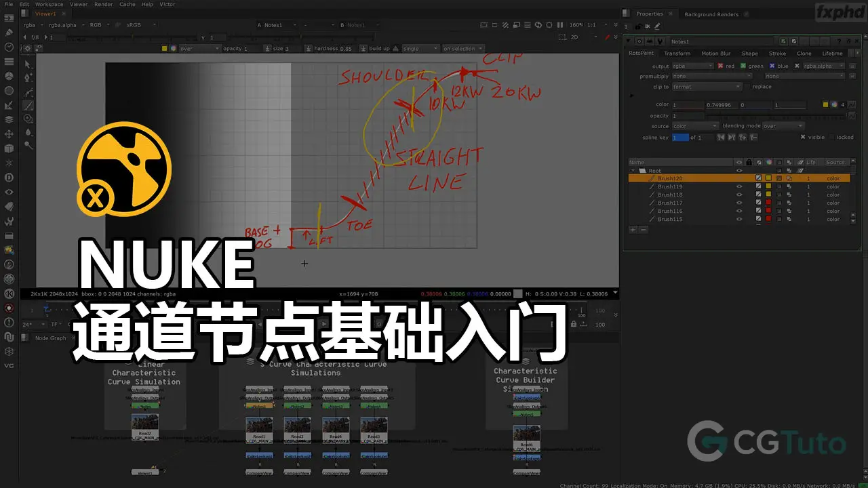Click the paint toolbar color wheel icon
Screen dimensions: 868x488
point(173,49)
